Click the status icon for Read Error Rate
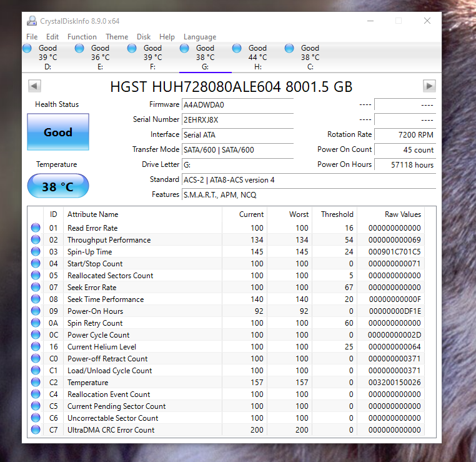 [x=36, y=228]
